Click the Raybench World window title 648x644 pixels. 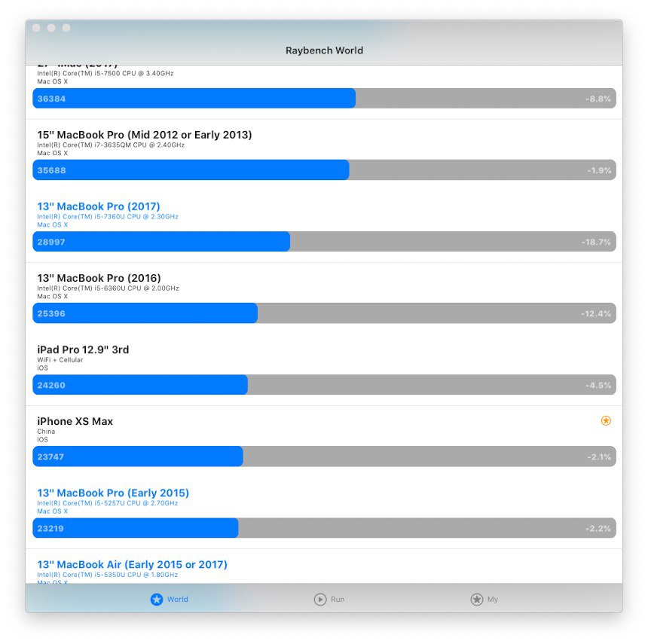pos(325,50)
